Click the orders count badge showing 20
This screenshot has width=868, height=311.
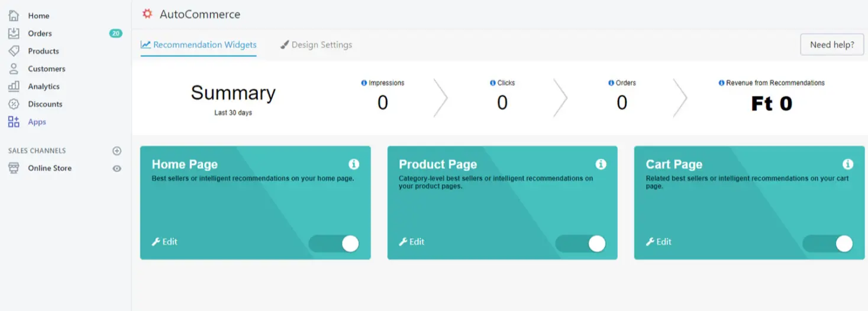[115, 33]
